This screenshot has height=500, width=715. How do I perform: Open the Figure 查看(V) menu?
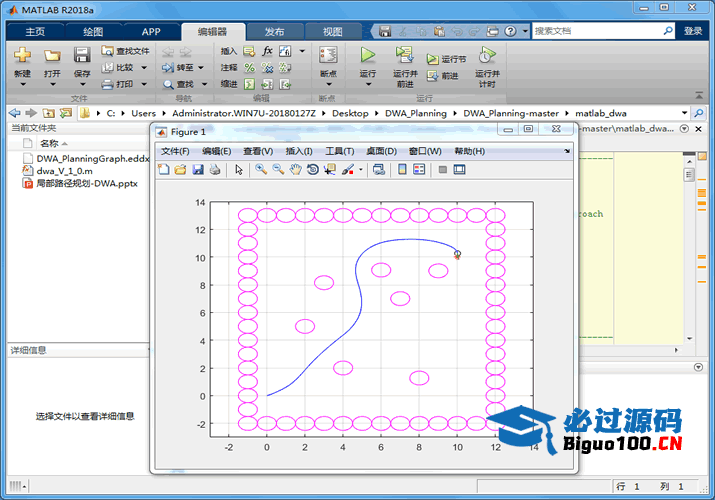258,151
